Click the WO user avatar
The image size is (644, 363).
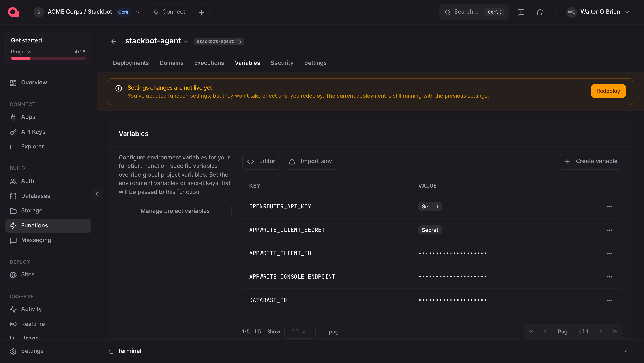(571, 12)
